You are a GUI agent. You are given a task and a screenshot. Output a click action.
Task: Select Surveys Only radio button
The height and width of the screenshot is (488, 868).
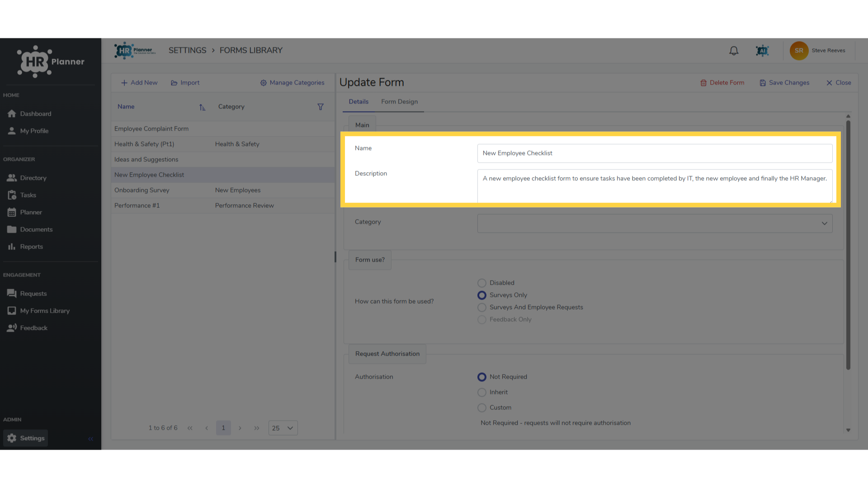coord(482,295)
